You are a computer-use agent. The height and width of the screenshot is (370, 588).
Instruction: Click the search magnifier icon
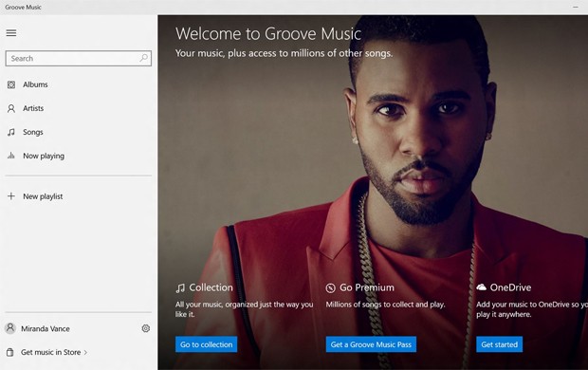point(143,58)
